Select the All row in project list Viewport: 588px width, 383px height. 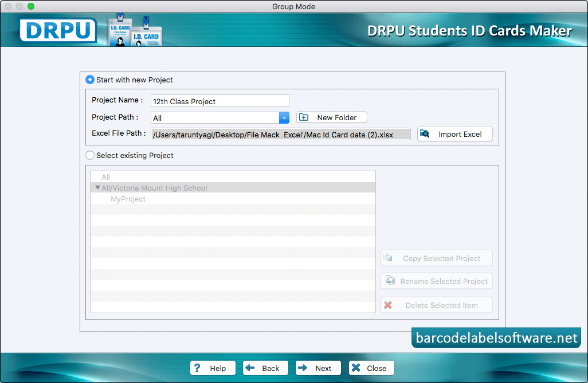point(233,177)
